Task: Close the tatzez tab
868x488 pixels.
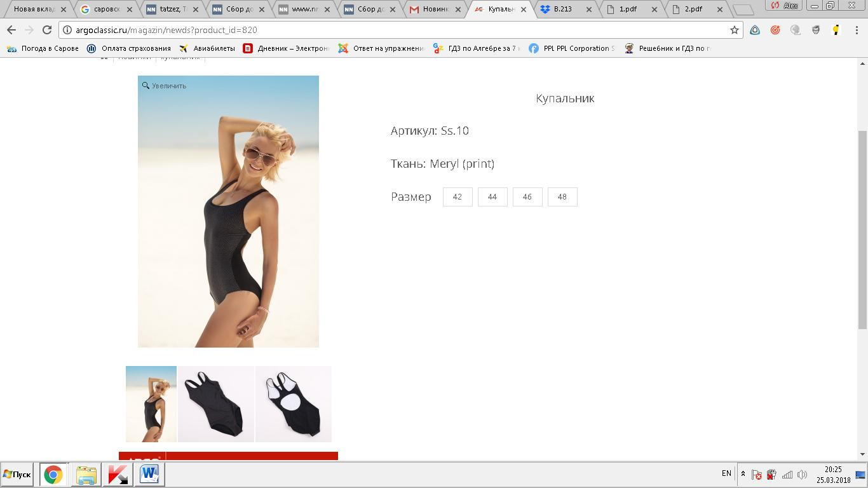Action: [x=195, y=10]
